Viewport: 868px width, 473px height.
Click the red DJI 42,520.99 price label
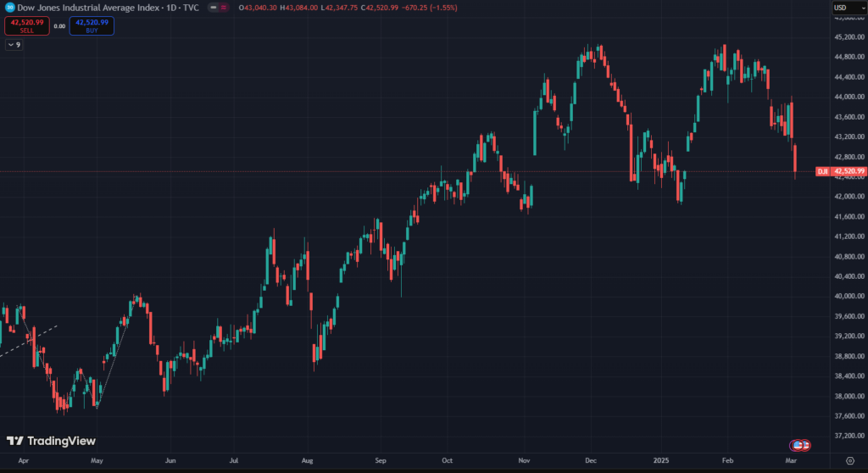(841, 172)
